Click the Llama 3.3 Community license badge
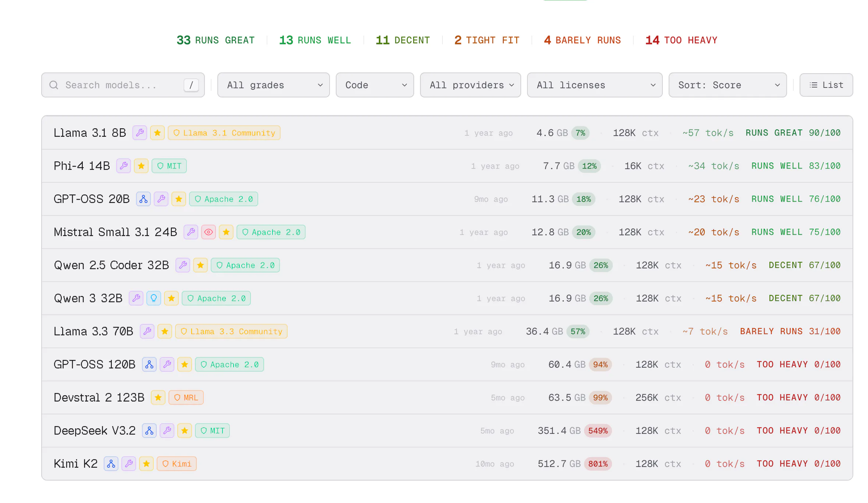Image resolution: width=868 pixels, height=503 pixels. click(x=231, y=331)
